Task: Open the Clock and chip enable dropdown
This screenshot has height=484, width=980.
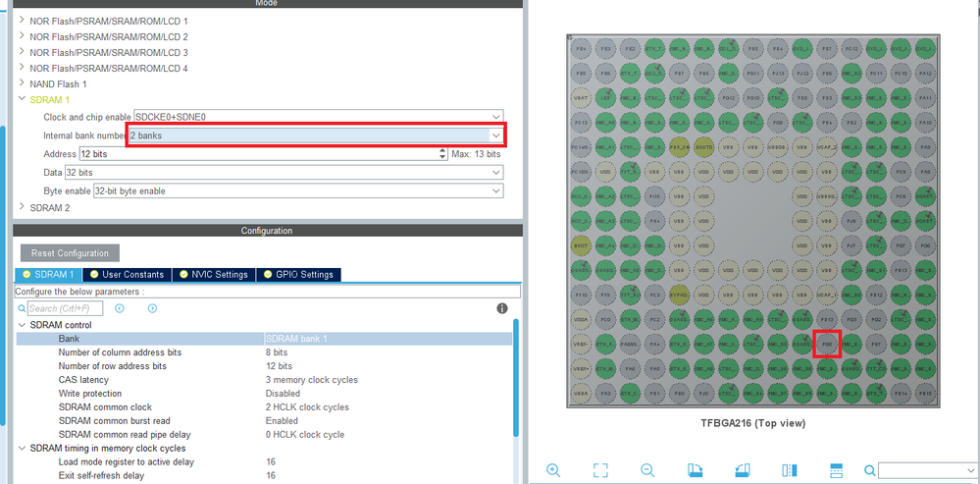Action: (318, 117)
